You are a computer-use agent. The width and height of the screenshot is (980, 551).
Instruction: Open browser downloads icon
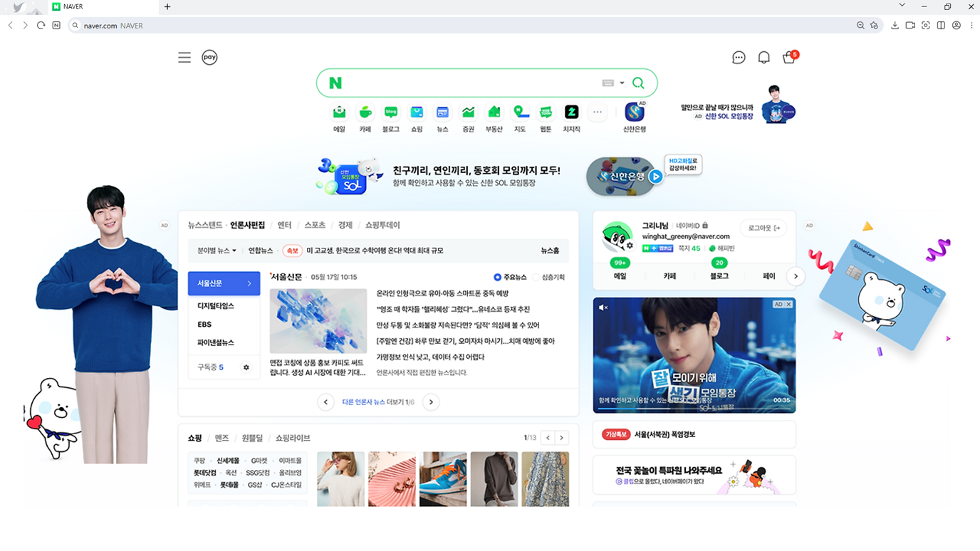coord(895,25)
